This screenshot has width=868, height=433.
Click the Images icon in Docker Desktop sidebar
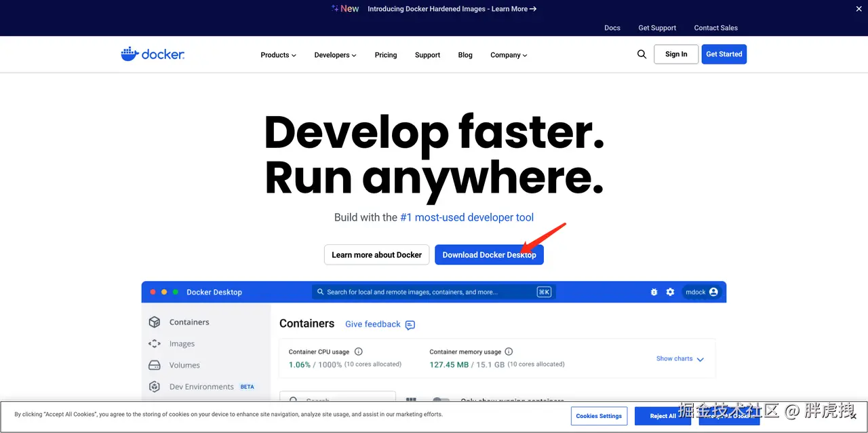[x=155, y=344]
